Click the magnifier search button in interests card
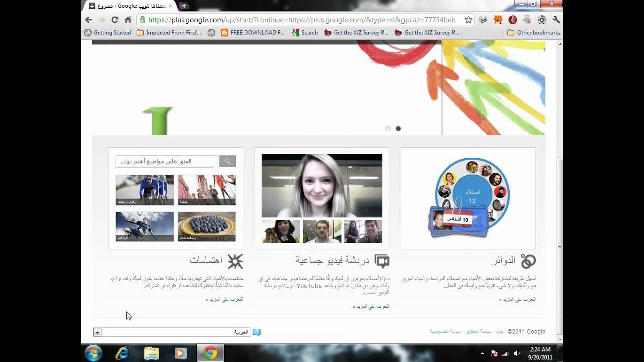Screen dimensions: 644x362 [227, 161]
